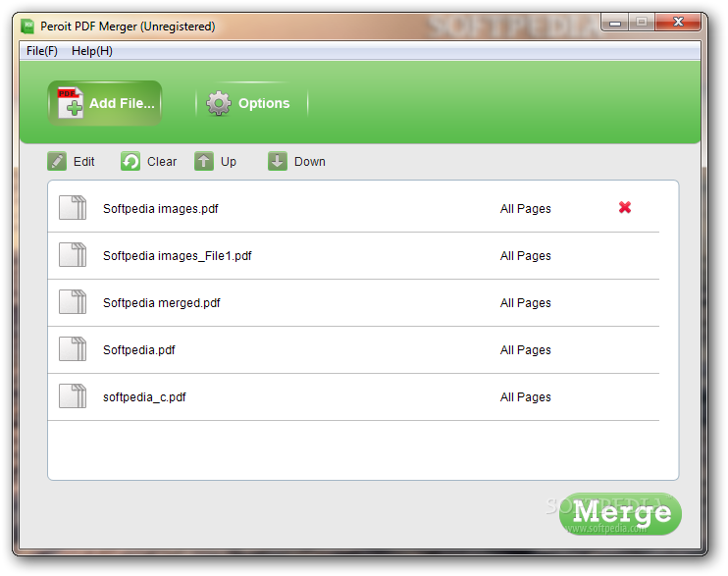Click the Add File... button label

[122, 103]
